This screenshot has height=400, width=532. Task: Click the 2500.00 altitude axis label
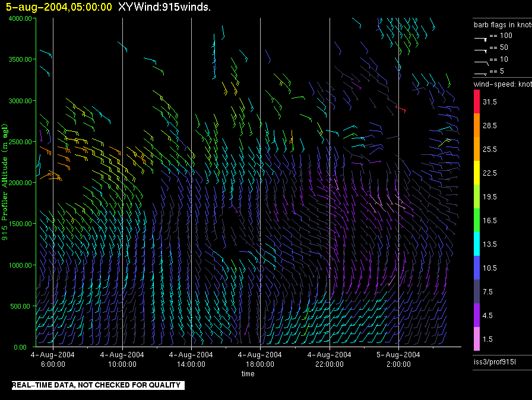tap(20, 142)
